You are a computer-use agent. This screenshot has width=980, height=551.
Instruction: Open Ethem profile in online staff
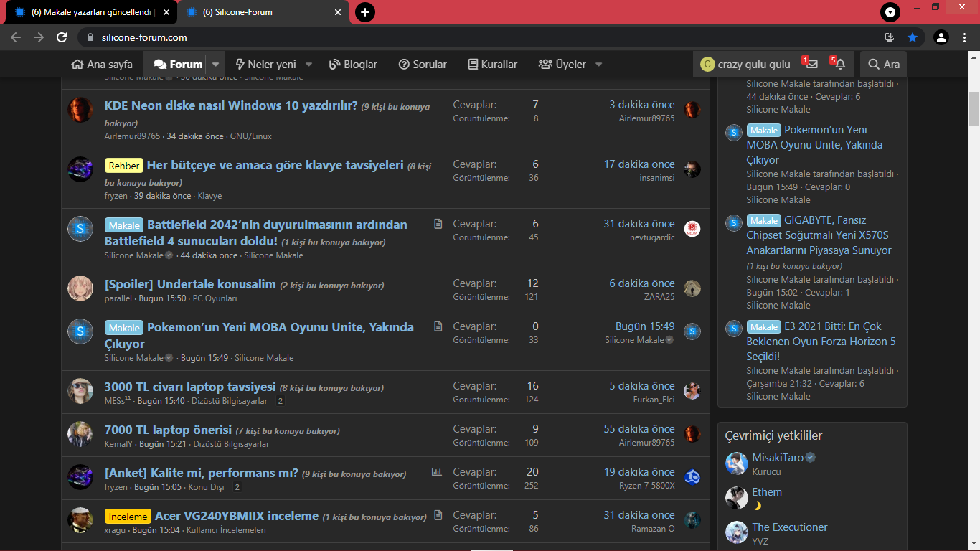767,492
